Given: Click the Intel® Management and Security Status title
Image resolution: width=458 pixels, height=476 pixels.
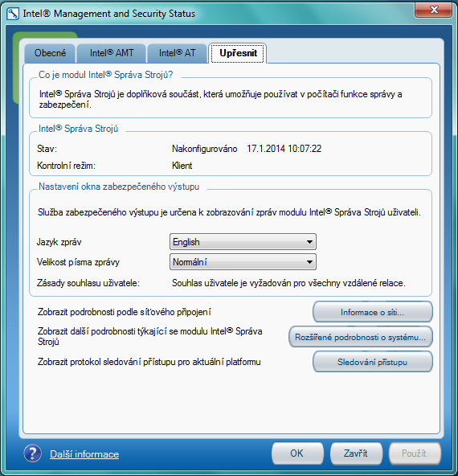Looking at the screenshot, I should 109,14.
